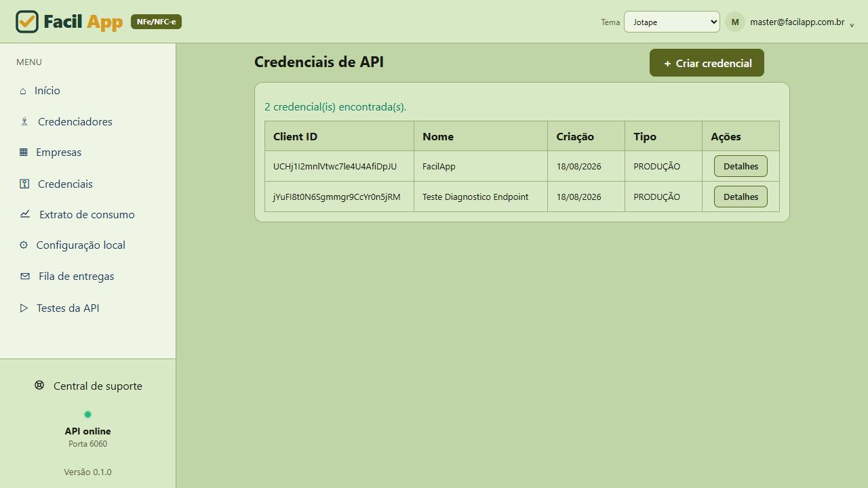Click the NFe/NFC-e badge in header
Viewport: 868px width, 488px height.
(156, 22)
